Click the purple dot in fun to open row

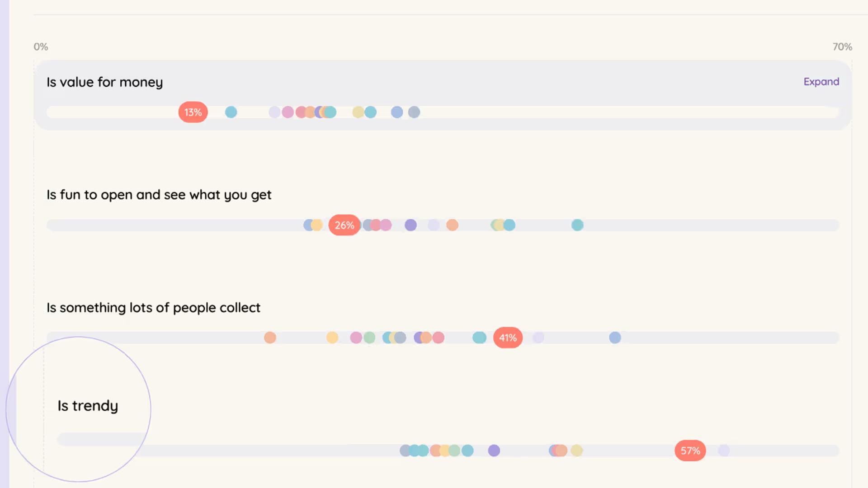[x=410, y=225]
